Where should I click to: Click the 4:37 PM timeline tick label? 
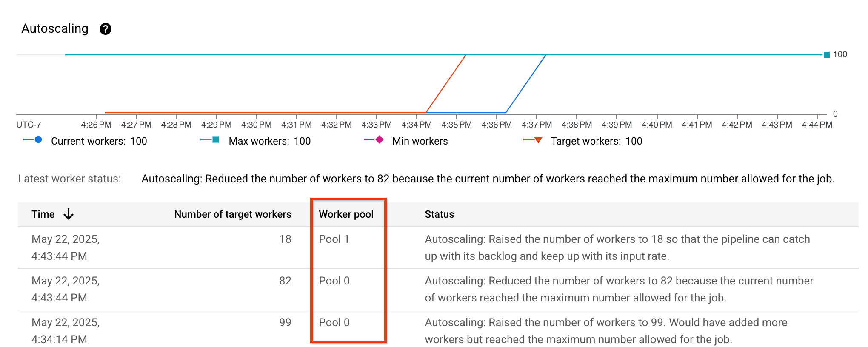click(537, 125)
